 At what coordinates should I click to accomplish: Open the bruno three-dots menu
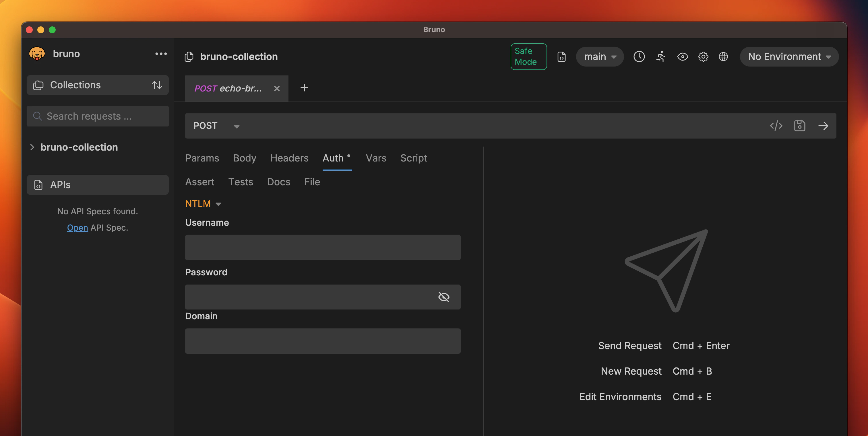point(161,54)
